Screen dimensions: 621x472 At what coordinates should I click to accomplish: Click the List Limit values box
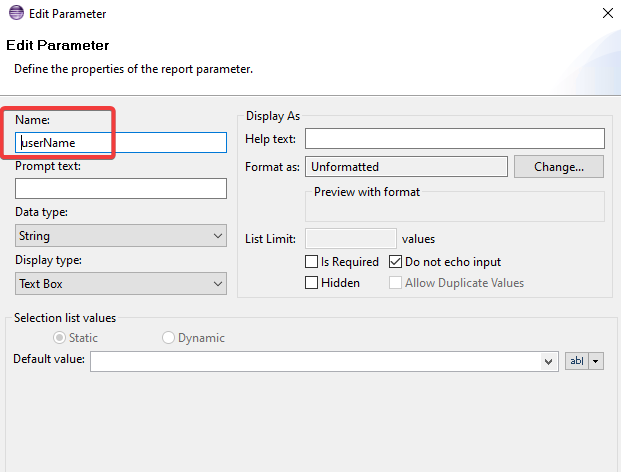tap(350, 238)
